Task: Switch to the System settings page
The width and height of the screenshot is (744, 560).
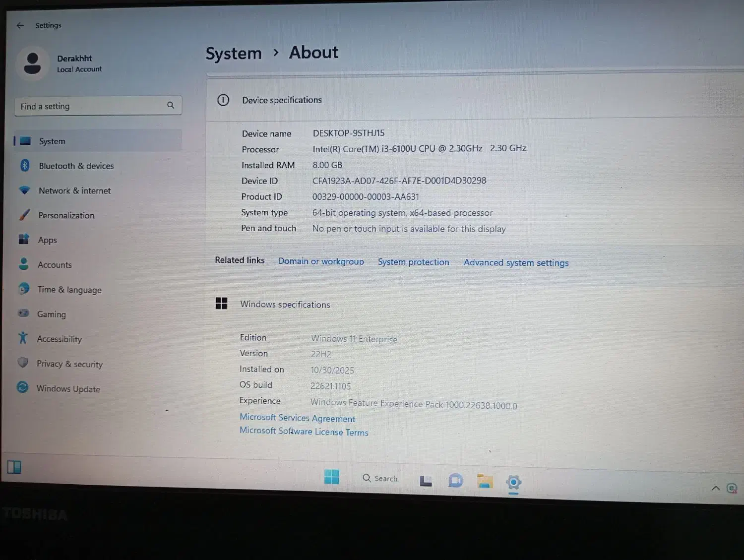Action: (x=98, y=141)
